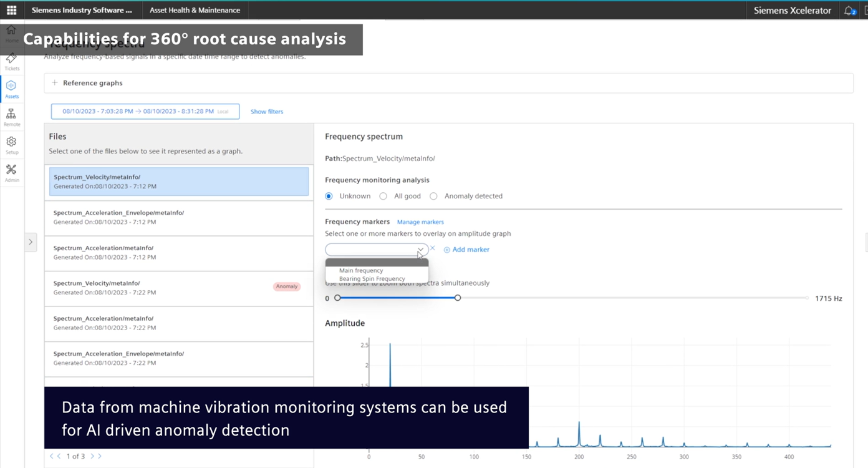Open the Remote sidebar icon
The width and height of the screenshot is (868, 468).
pyautogui.click(x=11, y=117)
